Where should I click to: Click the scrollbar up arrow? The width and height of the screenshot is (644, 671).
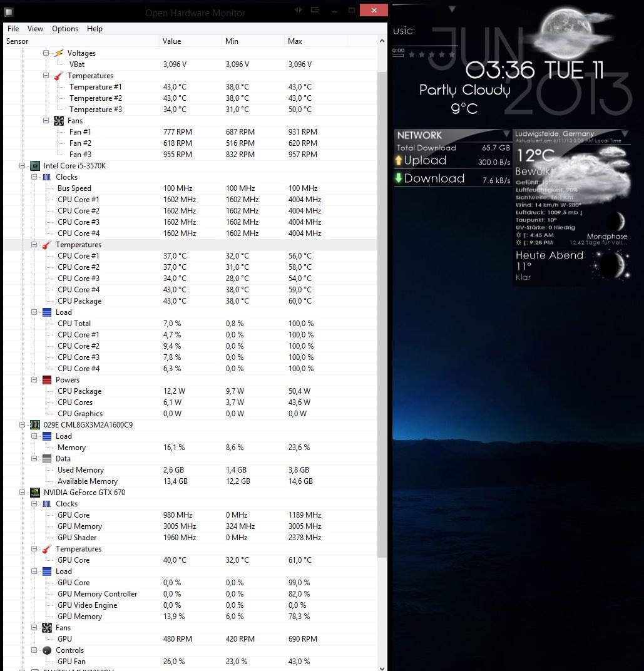pos(382,41)
